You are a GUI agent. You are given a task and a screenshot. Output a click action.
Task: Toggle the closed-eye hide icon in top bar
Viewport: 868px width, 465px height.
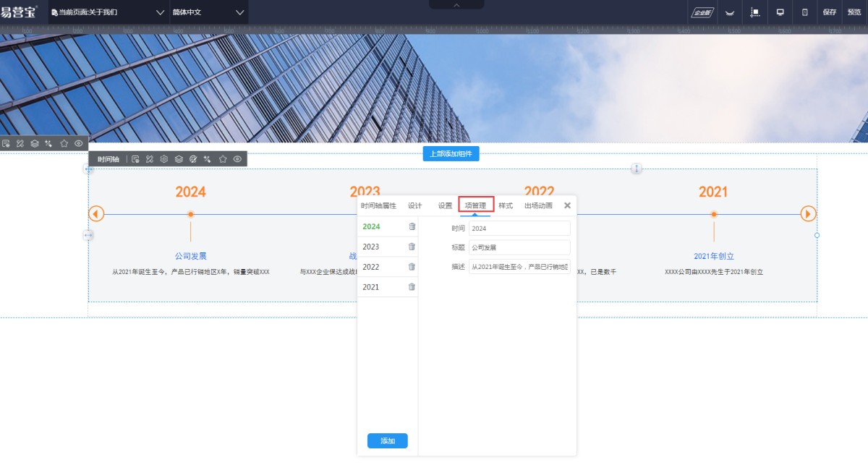click(x=730, y=12)
